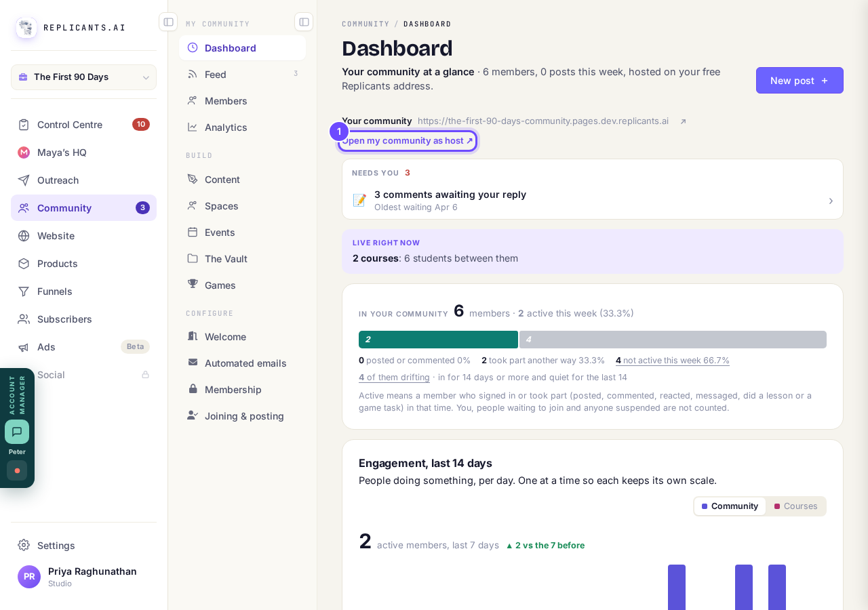Click the red record dot under Peter
Screen dimensions: 868x610
point(17,470)
